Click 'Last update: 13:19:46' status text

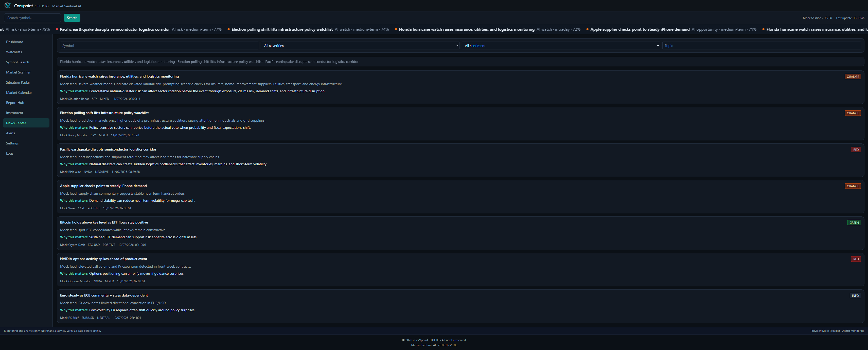pyautogui.click(x=850, y=18)
